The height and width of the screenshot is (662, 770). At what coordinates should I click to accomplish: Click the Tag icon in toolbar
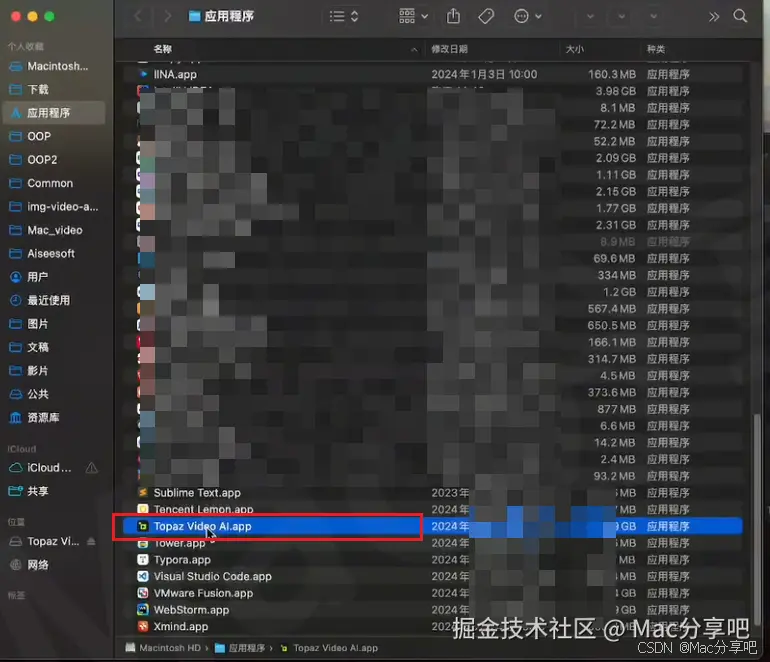tap(486, 16)
